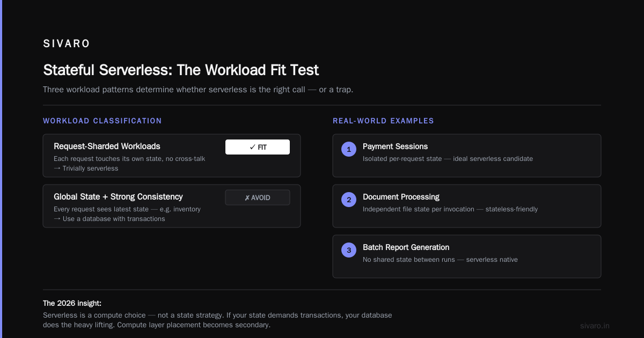Click 'Trivially serverless' arrow line
This screenshot has width=644, height=338.
(86, 168)
